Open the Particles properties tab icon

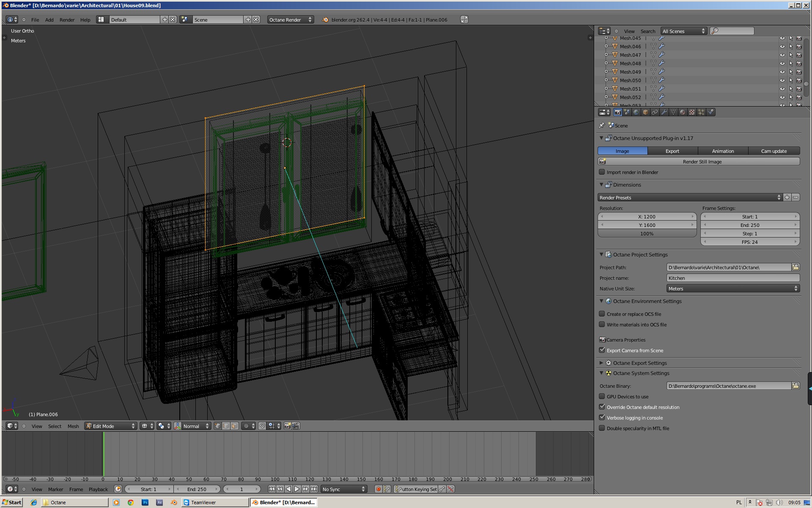701,112
